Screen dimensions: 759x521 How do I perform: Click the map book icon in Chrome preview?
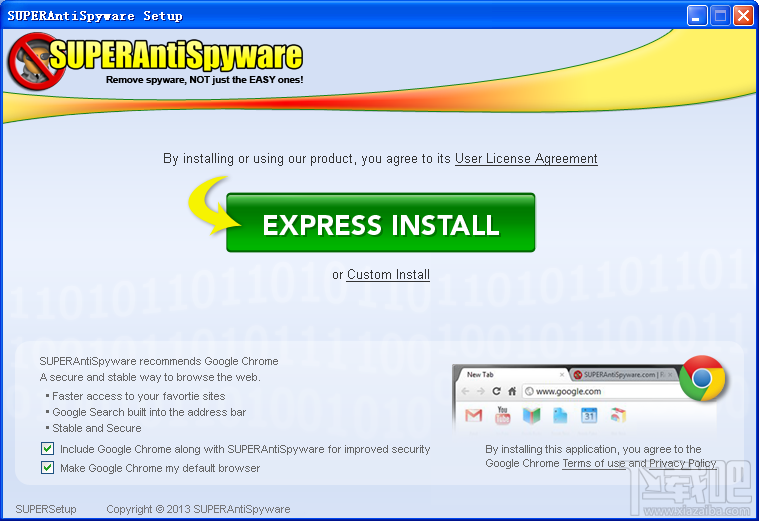pos(531,415)
